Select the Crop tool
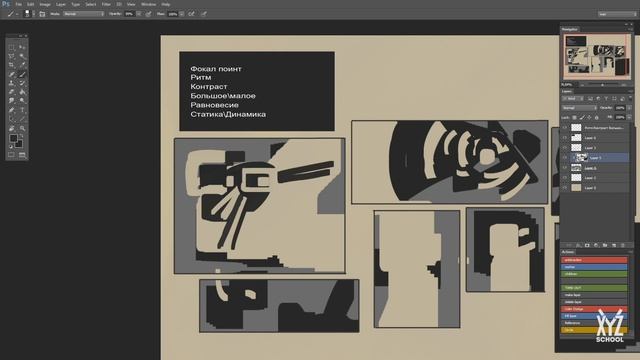 [11, 65]
